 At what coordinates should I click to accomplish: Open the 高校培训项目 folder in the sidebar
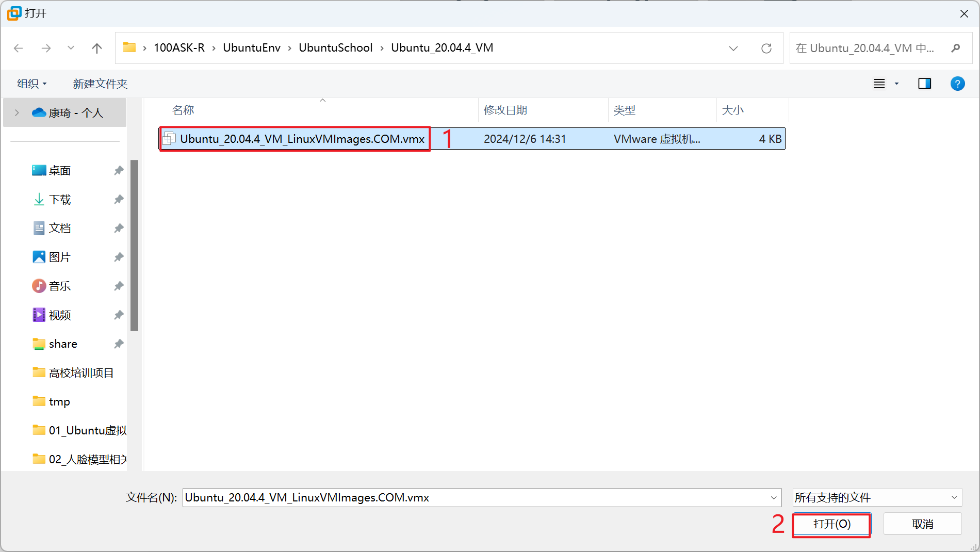tap(81, 372)
